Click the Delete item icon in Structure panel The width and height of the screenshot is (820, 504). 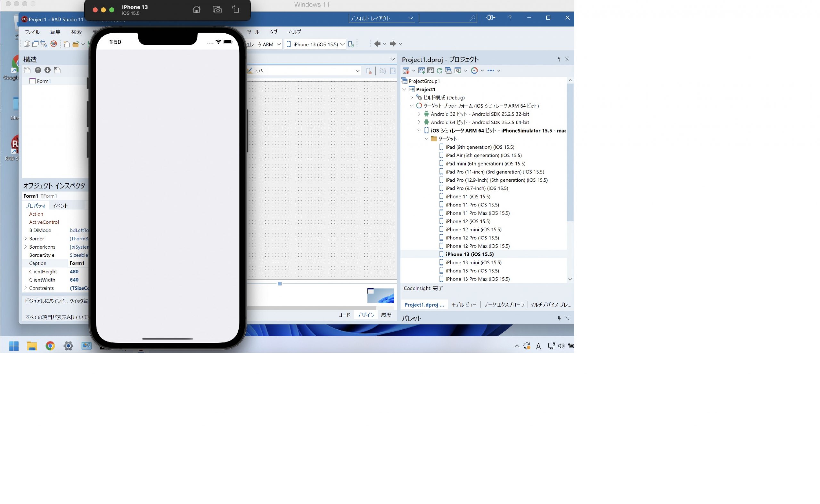57,70
